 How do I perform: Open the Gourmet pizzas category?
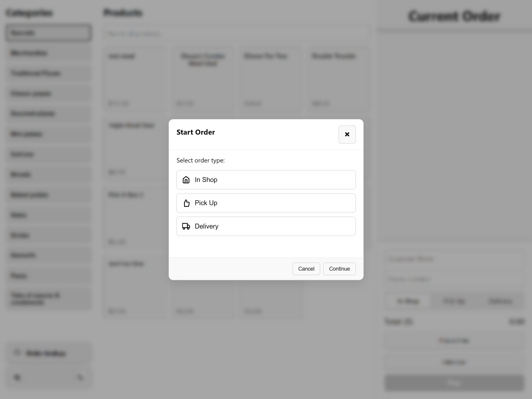coord(48,114)
